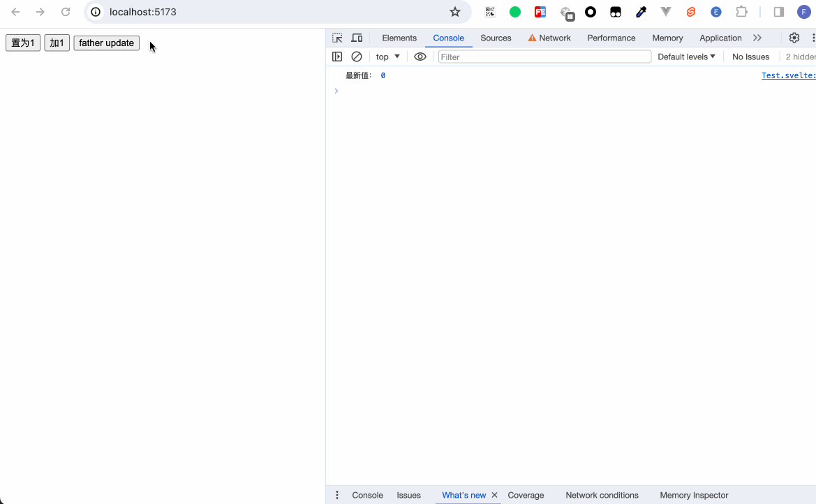816x504 pixels.
Task: Reload the page
Action: pyautogui.click(x=66, y=12)
